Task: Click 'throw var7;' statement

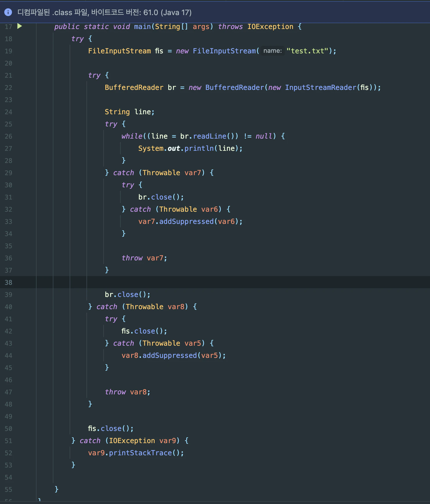Action: [x=144, y=258]
